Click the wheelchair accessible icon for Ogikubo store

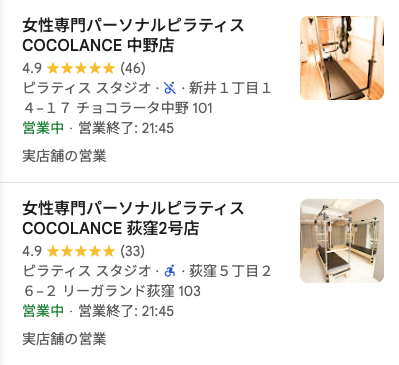coord(170,271)
